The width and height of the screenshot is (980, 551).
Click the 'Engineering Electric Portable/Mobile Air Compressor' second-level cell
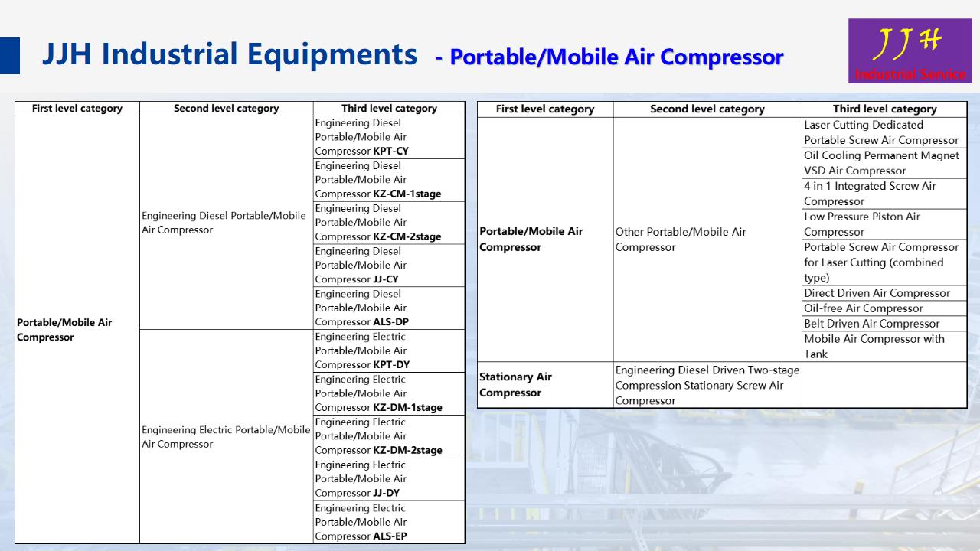click(x=226, y=437)
